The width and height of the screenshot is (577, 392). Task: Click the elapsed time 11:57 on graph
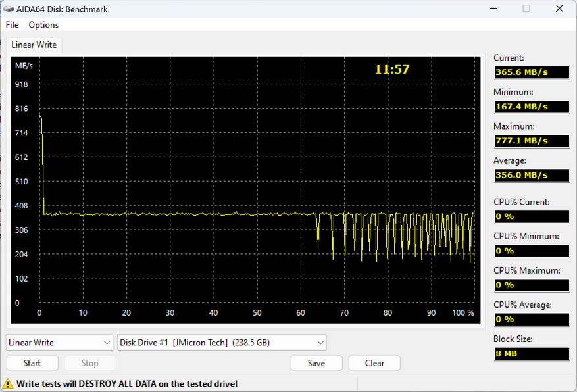pyautogui.click(x=392, y=70)
